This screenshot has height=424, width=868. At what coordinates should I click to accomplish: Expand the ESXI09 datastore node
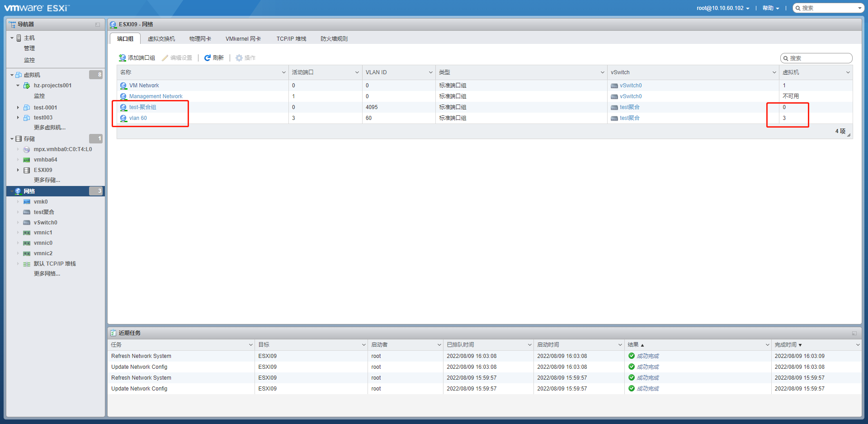click(x=18, y=170)
